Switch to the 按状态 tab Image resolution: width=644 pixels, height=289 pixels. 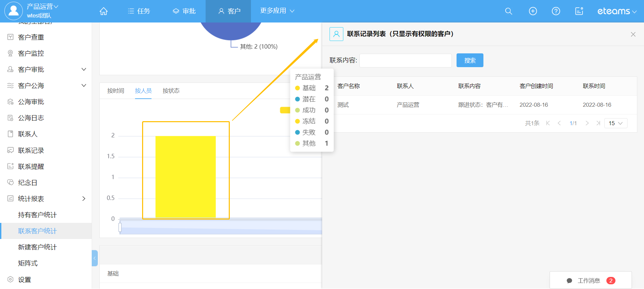click(x=171, y=91)
